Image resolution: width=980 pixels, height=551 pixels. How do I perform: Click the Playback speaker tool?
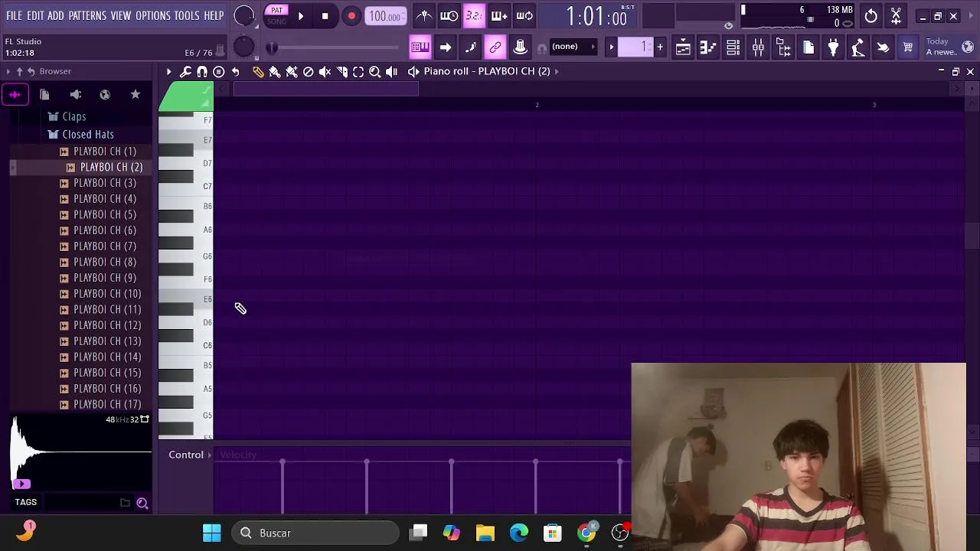coord(391,71)
